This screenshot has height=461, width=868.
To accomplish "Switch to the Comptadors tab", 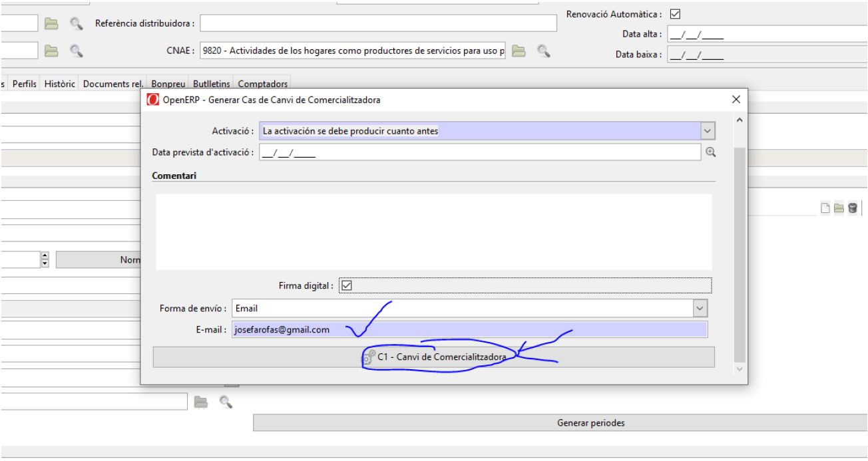I will 263,84.
